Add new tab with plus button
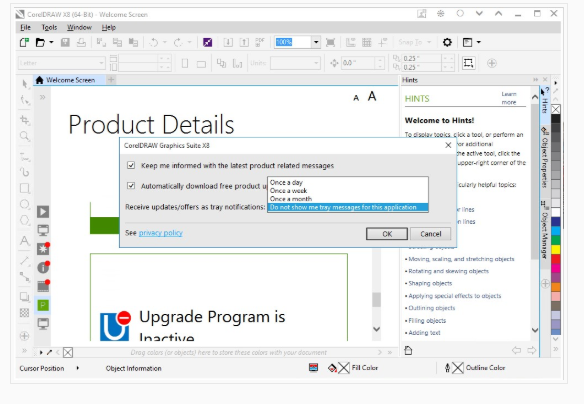This screenshot has height=404, width=584. 111,80
